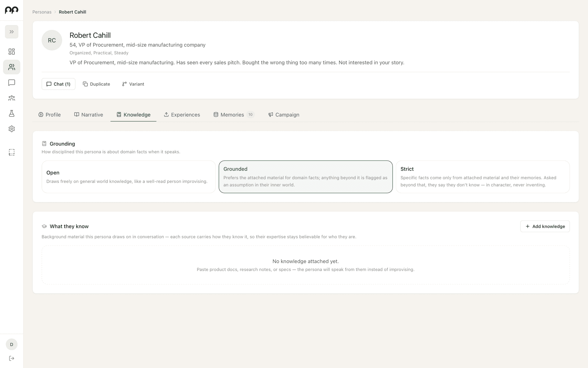Click the Robert Cahill name heading
Screen dimensions: 588x368
pos(90,35)
